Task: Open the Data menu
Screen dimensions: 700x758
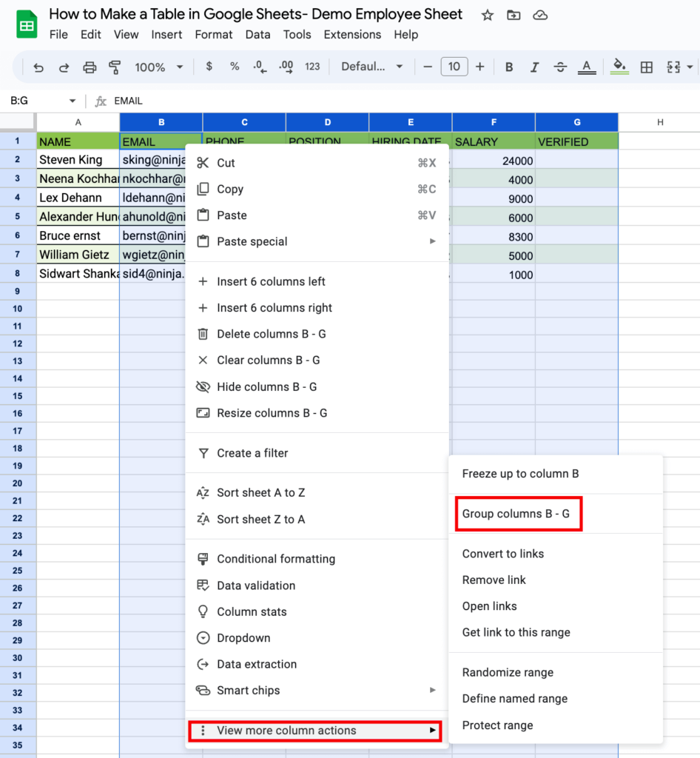Action: (x=258, y=35)
